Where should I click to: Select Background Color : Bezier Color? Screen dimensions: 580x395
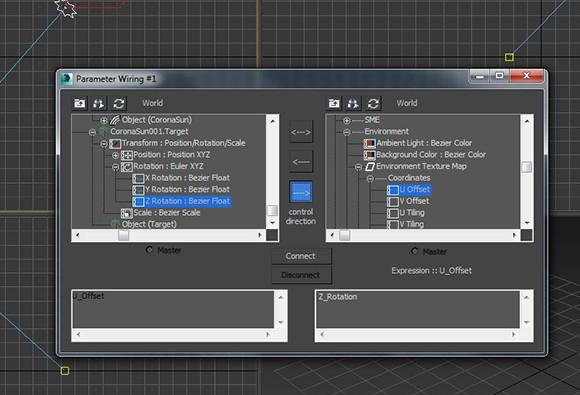[x=431, y=155]
